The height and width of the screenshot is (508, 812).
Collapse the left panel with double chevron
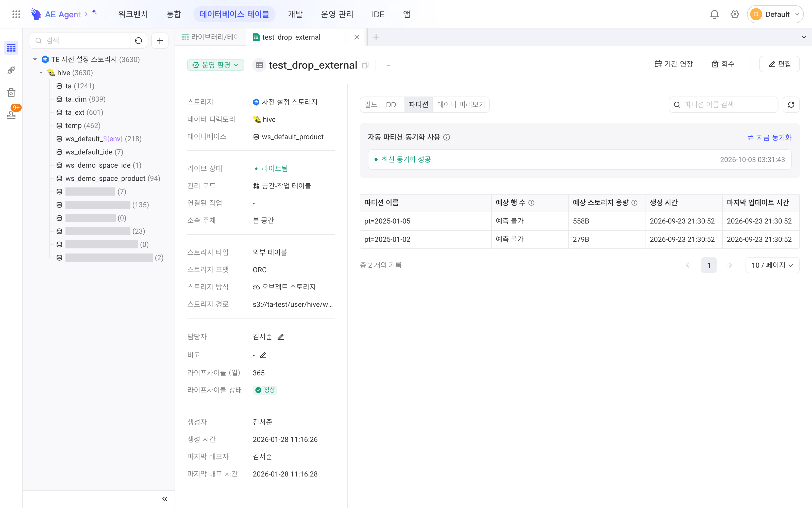164,499
